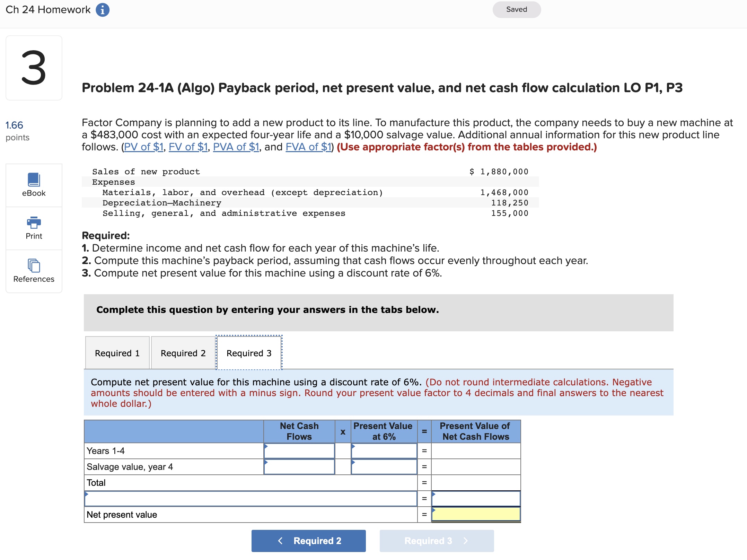Image resolution: width=747 pixels, height=560 pixels.
Task: Open the PVA of $1 table link
Action: point(236,147)
